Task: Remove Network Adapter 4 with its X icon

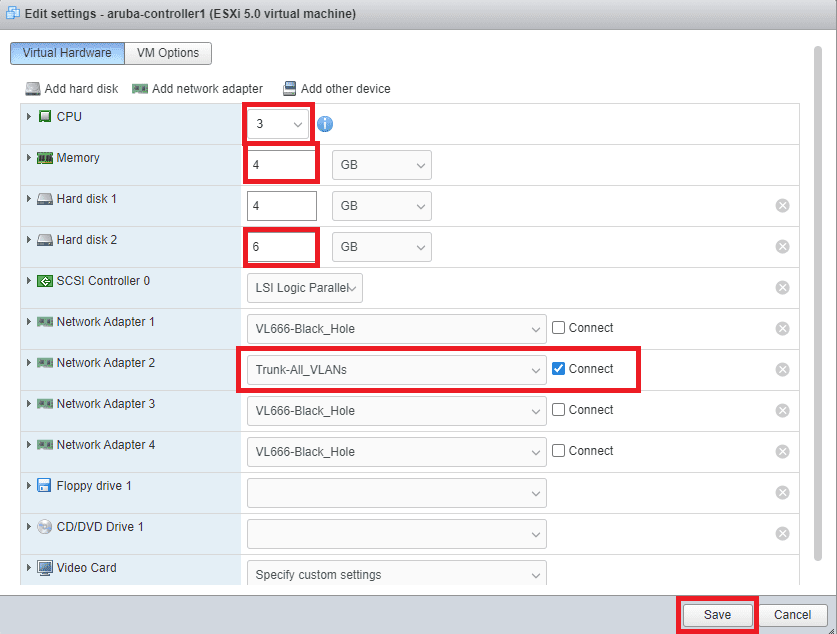Action: point(783,451)
